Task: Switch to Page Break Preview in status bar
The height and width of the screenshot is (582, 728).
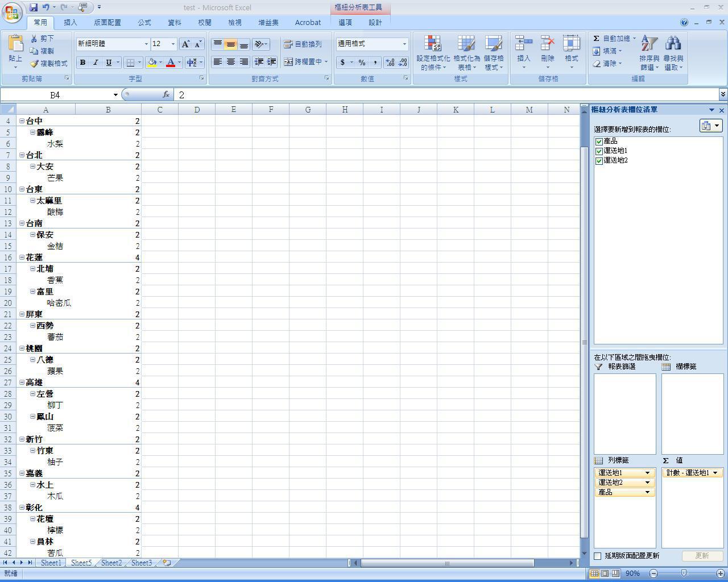Action: tap(615, 573)
